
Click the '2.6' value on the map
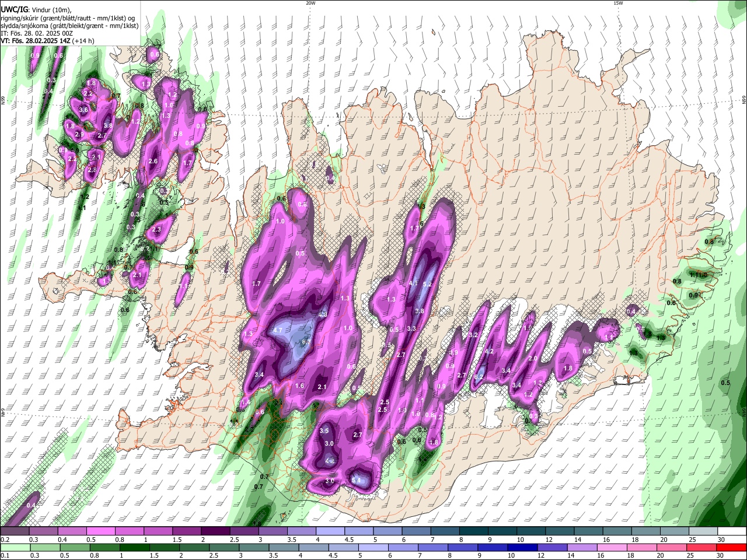click(x=153, y=161)
